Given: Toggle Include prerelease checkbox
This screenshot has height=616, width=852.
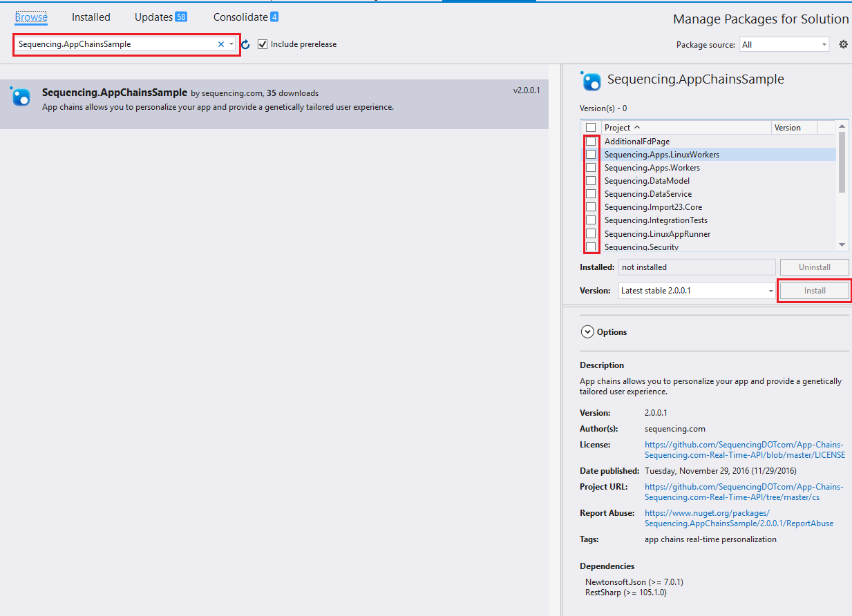Looking at the screenshot, I should (263, 44).
